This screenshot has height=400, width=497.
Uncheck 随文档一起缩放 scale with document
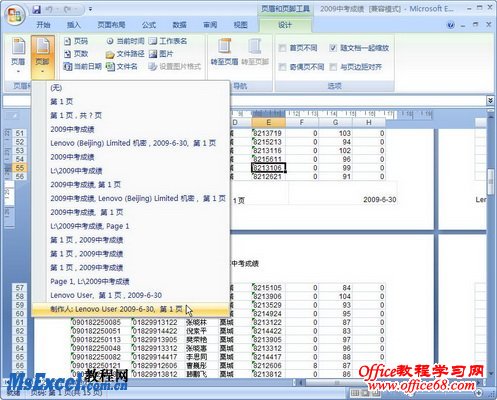[333, 48]
